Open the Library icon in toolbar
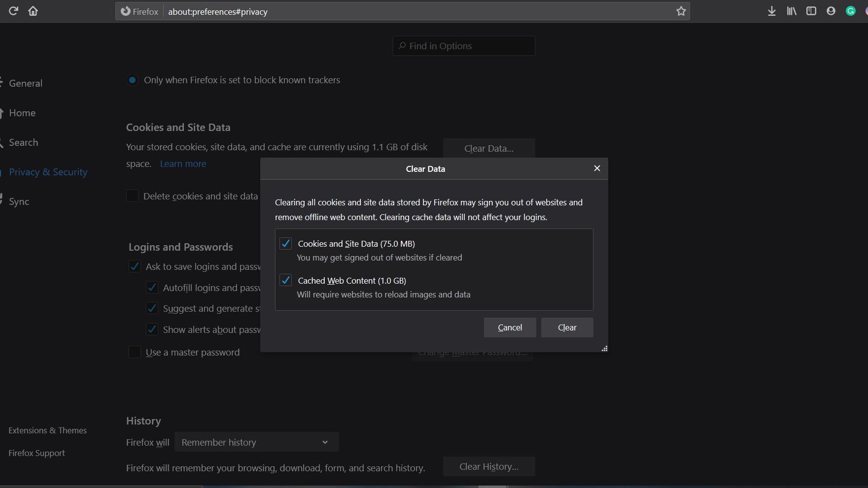 click(792, 11)
